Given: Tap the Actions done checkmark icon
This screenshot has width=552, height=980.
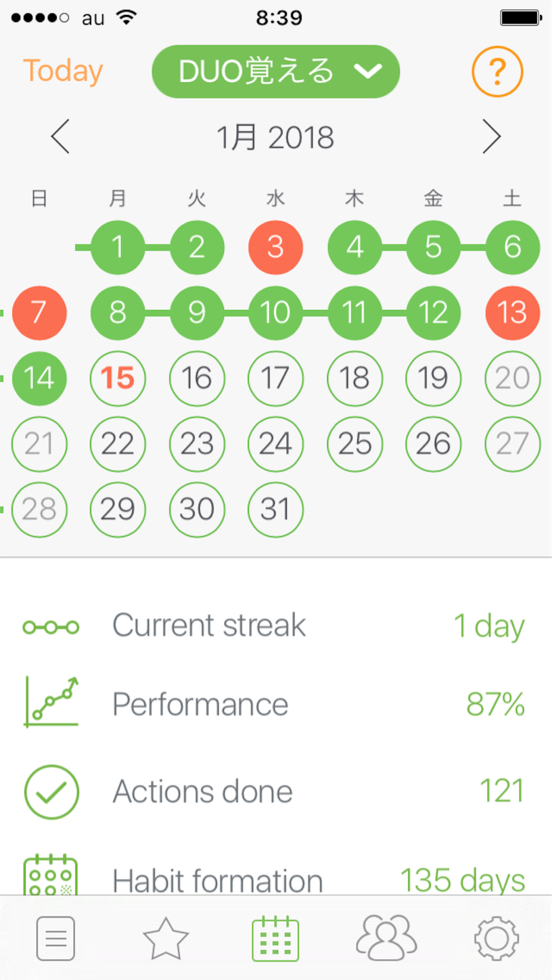Looking at the screenshot, I should tap(51, 792).
